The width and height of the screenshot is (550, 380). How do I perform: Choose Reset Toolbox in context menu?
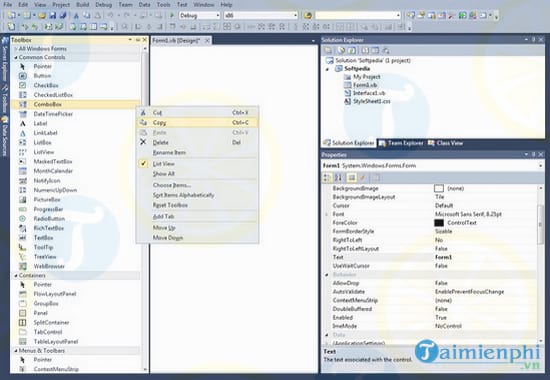coord(197,205)
